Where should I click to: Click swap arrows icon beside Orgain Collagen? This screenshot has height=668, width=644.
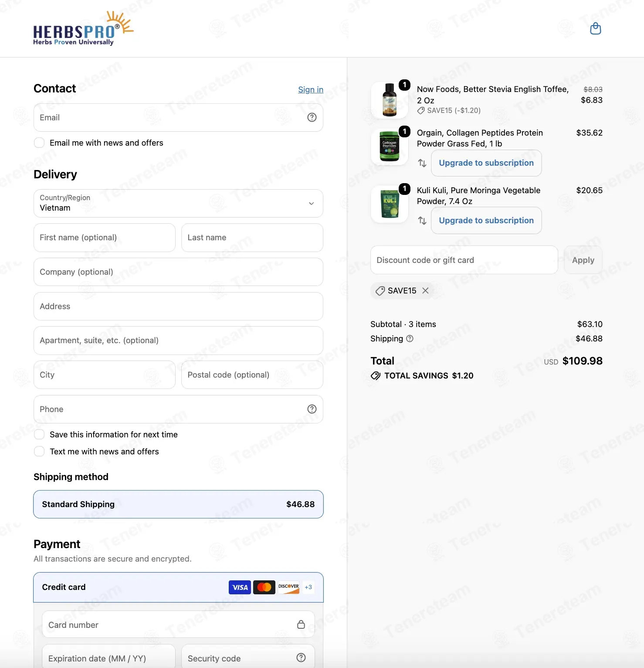pos(422,163)
